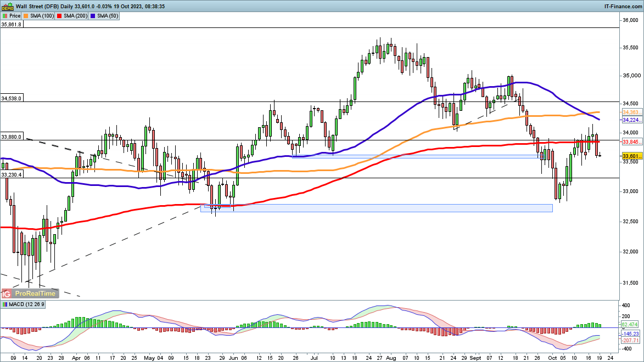Click the Wall Street (DFB) Daily title
The height and width of the screenshot is (362, 644).
tap(47, 6)
